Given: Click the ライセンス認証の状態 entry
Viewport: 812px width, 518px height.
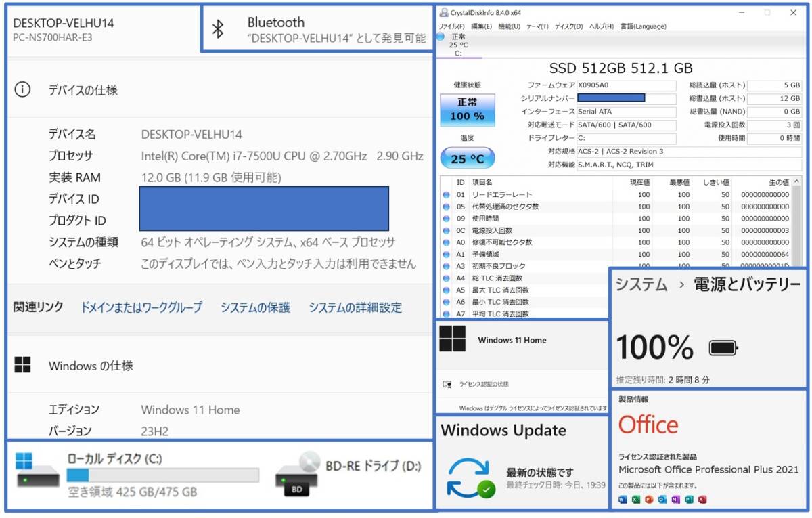Looking at the screenshot, I should pos(484,384).
